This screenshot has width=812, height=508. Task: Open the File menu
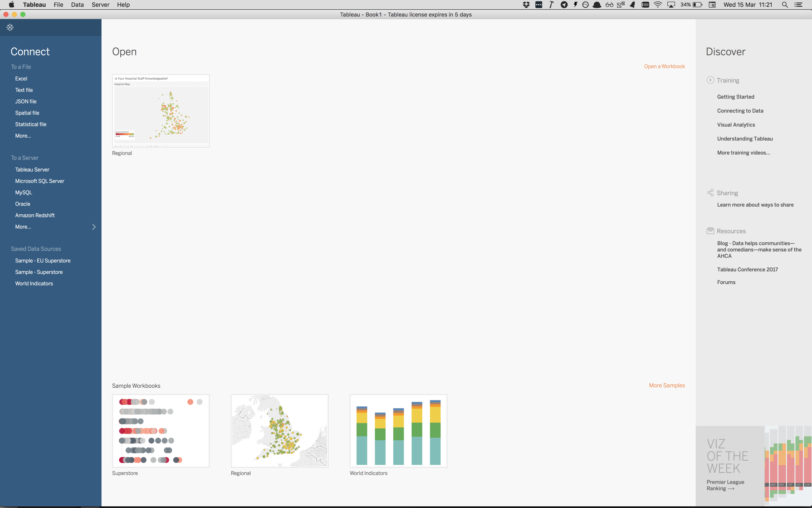click(58, 5)
